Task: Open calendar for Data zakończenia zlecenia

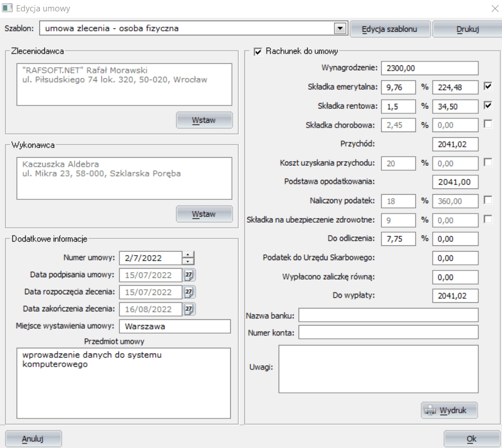Action: (189, 309)
